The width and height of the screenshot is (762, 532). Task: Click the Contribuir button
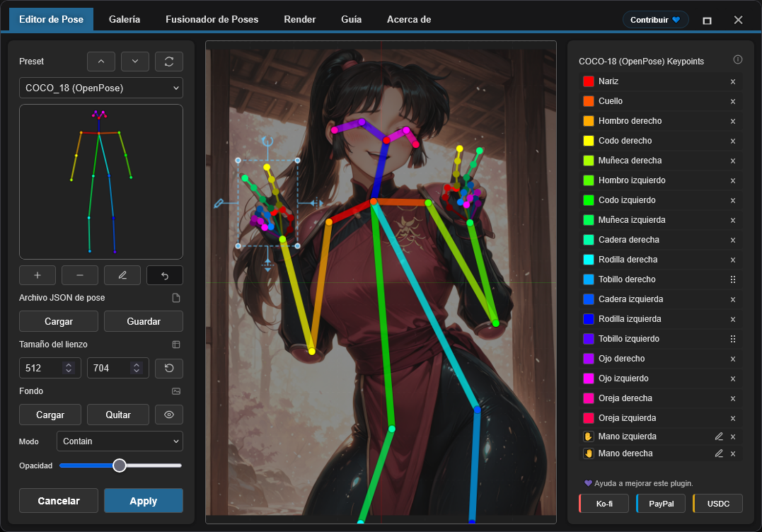pyautogui.click(x=655, y=20)
